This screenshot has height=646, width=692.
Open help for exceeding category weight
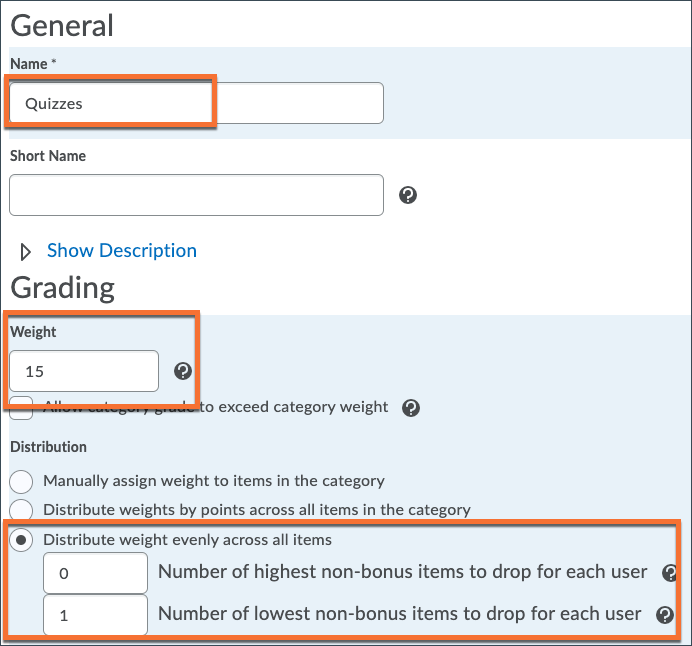tap(410, 408)
